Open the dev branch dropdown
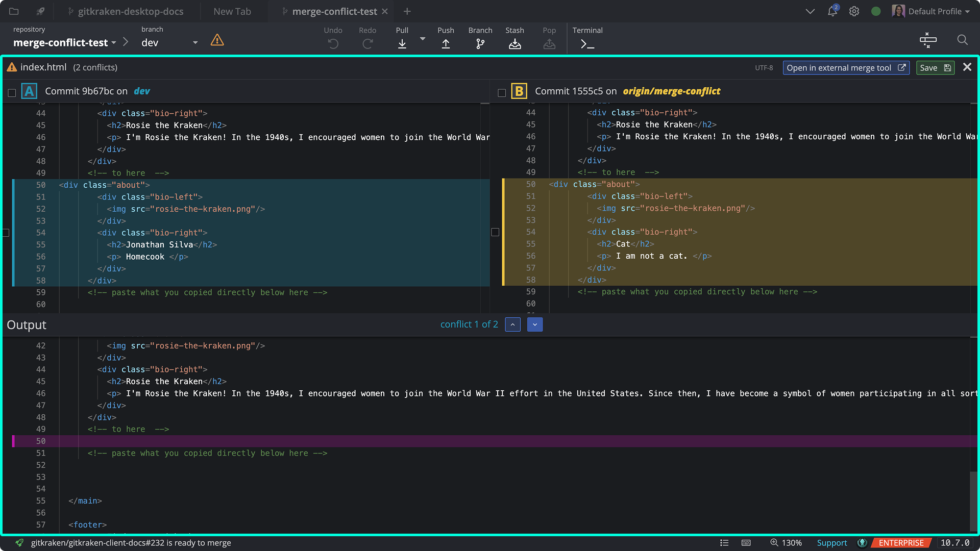980x551 pixels. pyautogui.click(x=194, y=42)
